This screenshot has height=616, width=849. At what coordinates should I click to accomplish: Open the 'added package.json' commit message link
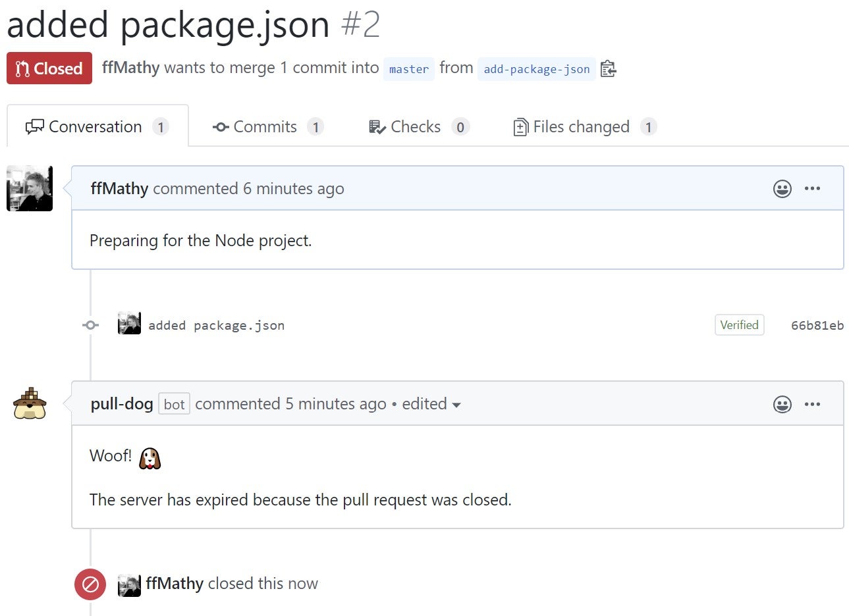point(216,325)
